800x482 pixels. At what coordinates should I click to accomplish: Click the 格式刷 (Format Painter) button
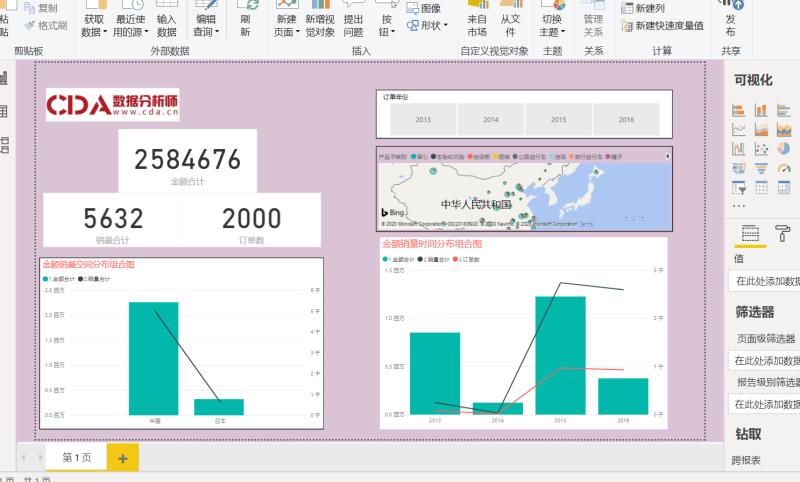(x=46, y=25)
